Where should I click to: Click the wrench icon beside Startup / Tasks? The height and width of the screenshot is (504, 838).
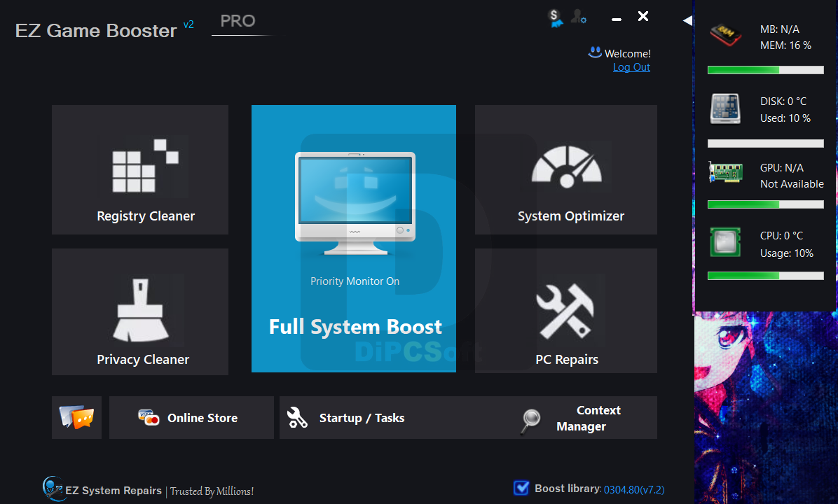(297, 417)
